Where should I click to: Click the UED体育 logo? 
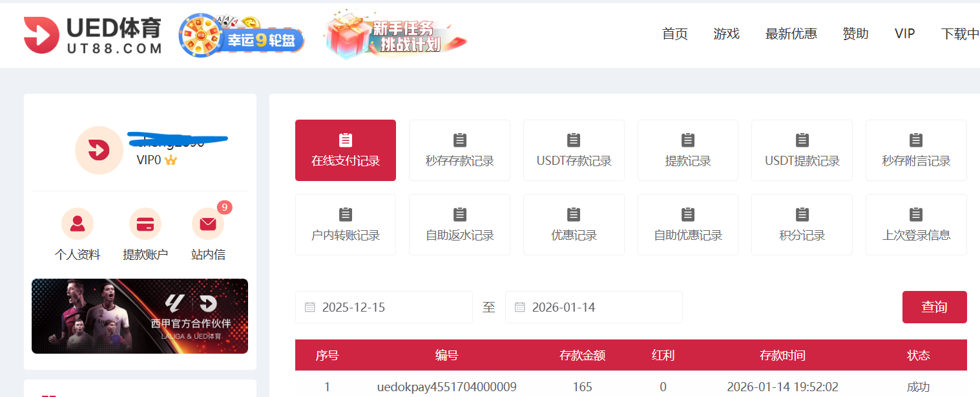pyautogui.click(x=92, y=35)
